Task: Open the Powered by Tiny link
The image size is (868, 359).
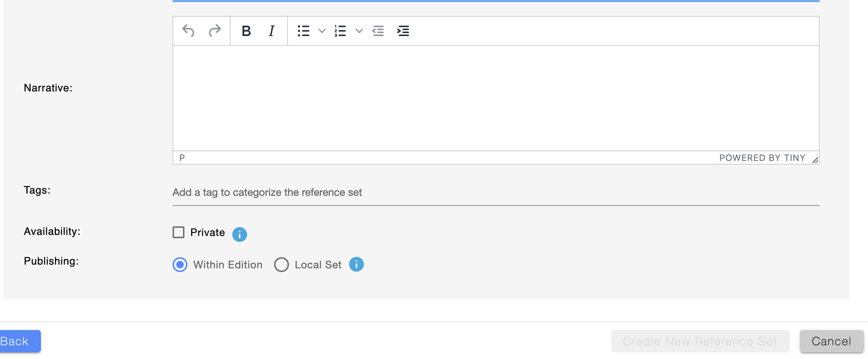Action: point(762,158)
